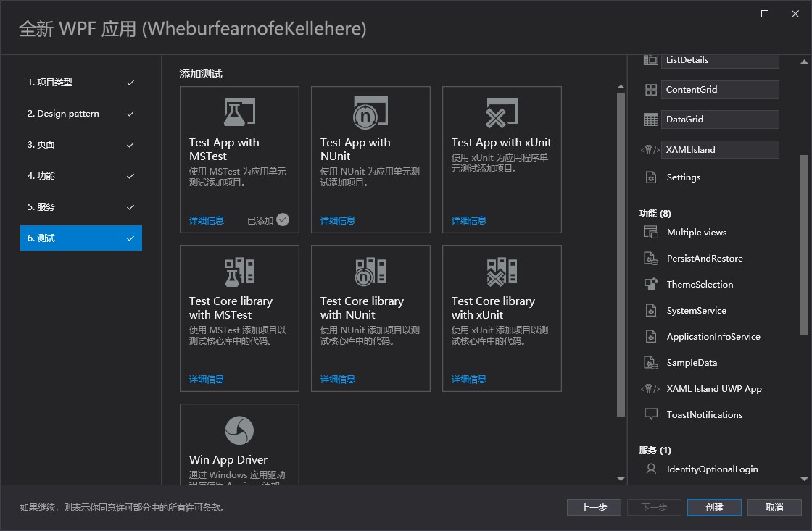Viewport: 812px width, 531px height.
Task: Click the SystemService feature icon
Action: (x=651, y=311)
